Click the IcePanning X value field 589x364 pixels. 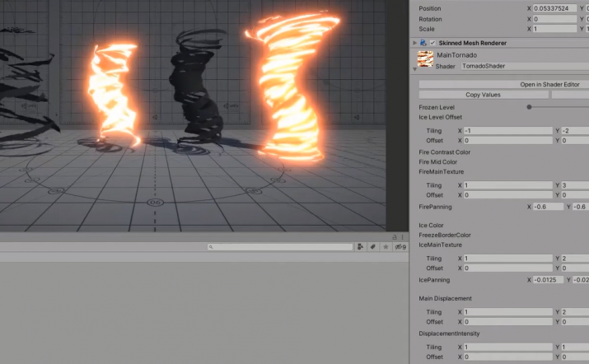(549, 280)
